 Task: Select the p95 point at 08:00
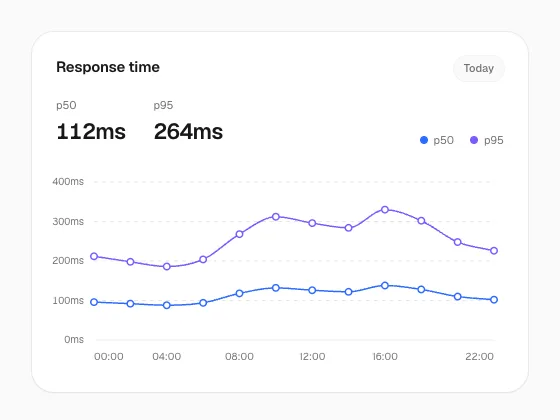(239, 234)
